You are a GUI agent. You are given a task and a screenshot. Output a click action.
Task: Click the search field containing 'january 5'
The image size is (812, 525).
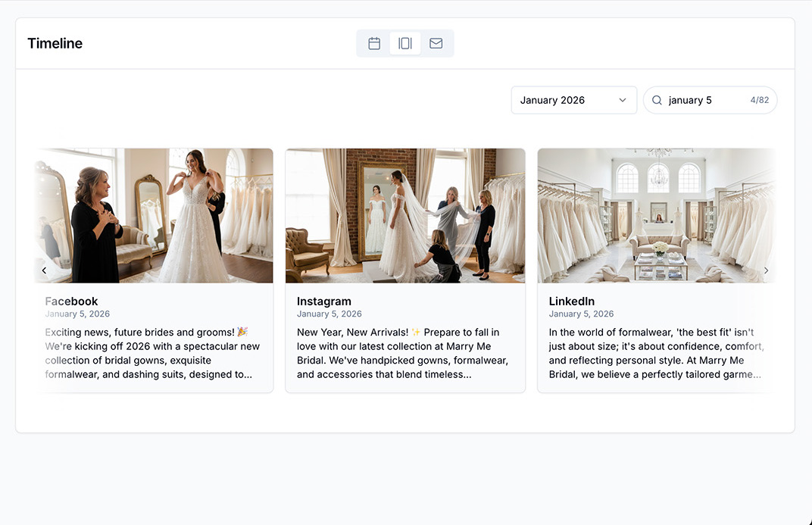point(704,100)
